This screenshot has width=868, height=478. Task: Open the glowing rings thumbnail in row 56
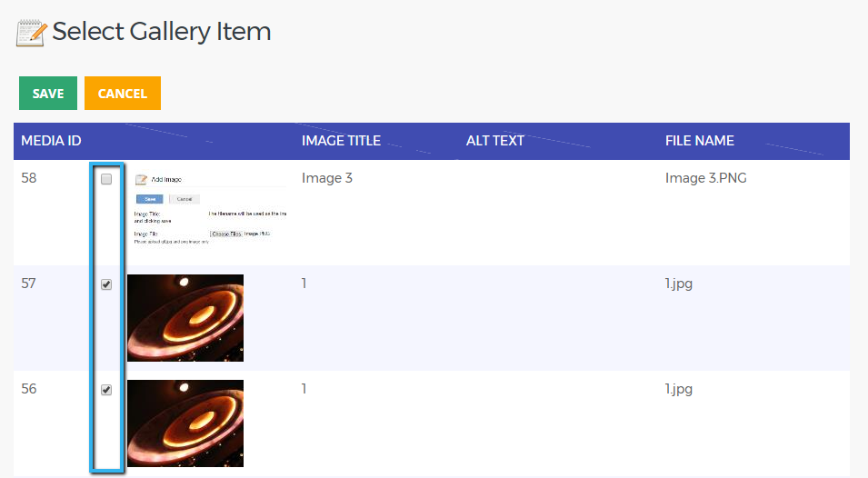tap(185, 423)
